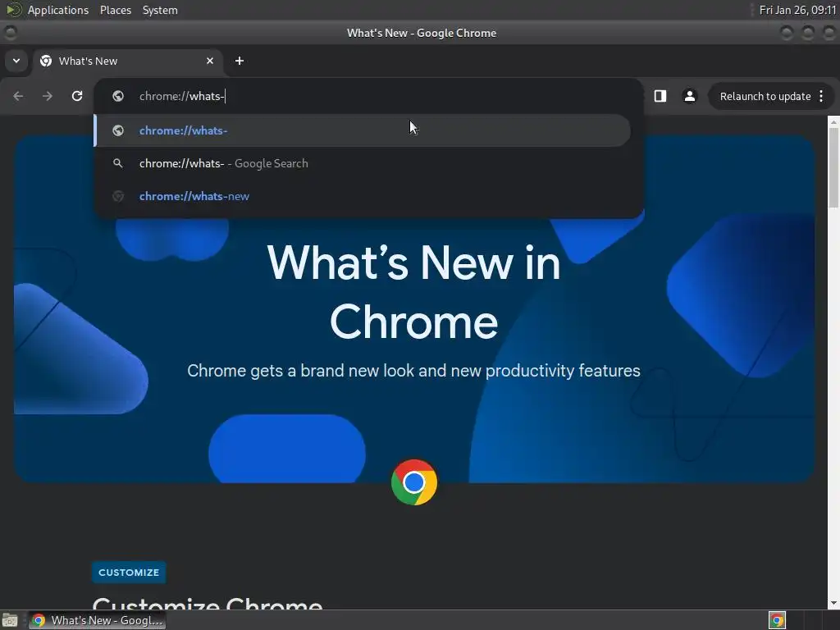Click the What's New taskbar window button
Image resolution: width=840 pixels, height=630 pixels.
point(98,620)
